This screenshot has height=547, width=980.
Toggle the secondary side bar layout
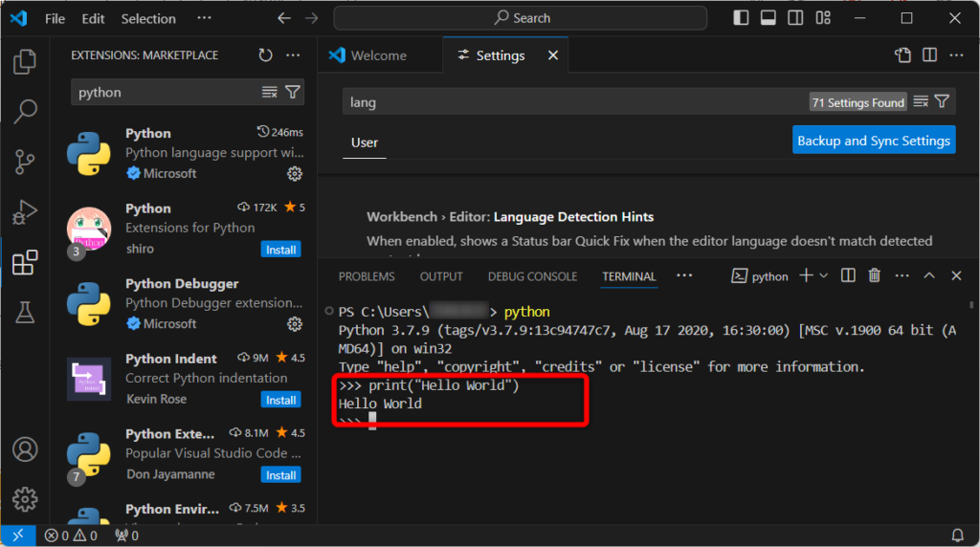(x=795, y=18)
